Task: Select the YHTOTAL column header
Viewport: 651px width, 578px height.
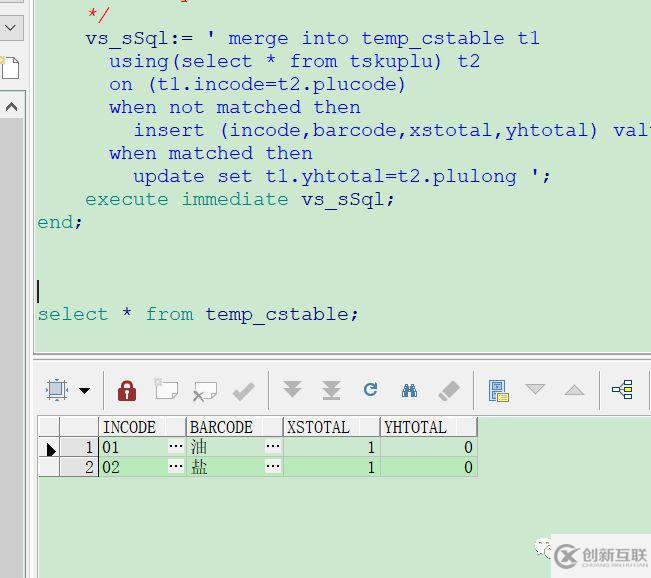Action: (x=428, y=427)
